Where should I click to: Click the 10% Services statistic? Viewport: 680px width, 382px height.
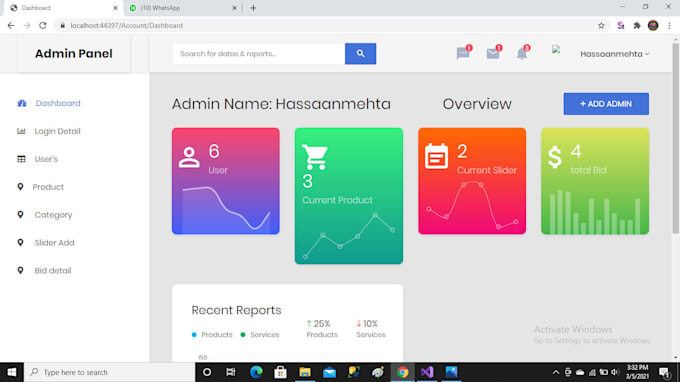(x=371, y=329)
